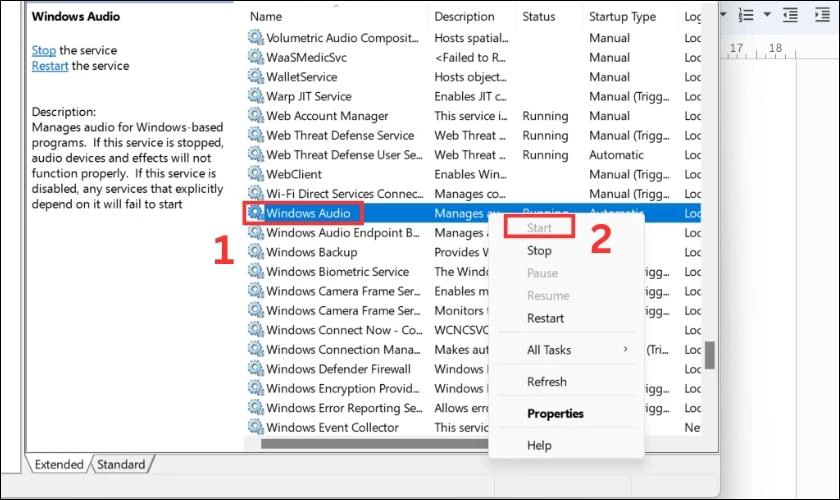The image size is (840, 500).
Task: Click the vertical scrollbar thumb
Action: tap(710, 355)
